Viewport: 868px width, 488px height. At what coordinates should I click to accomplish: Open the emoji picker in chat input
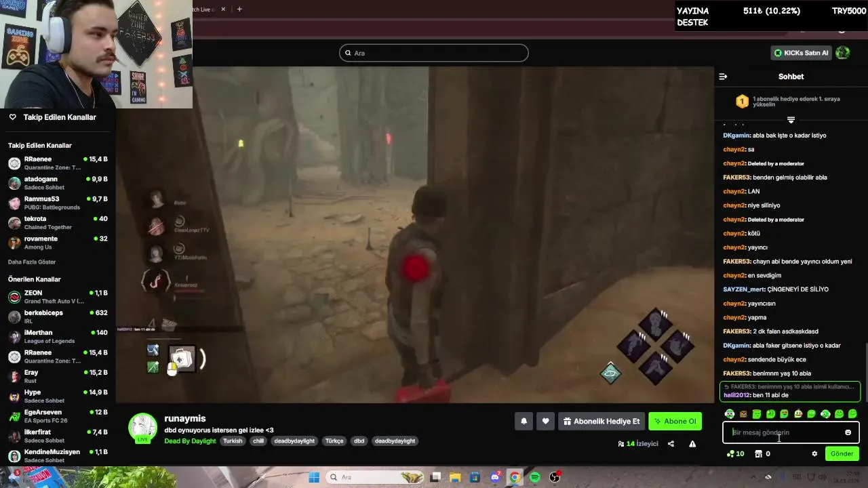(x=848, y=432)
